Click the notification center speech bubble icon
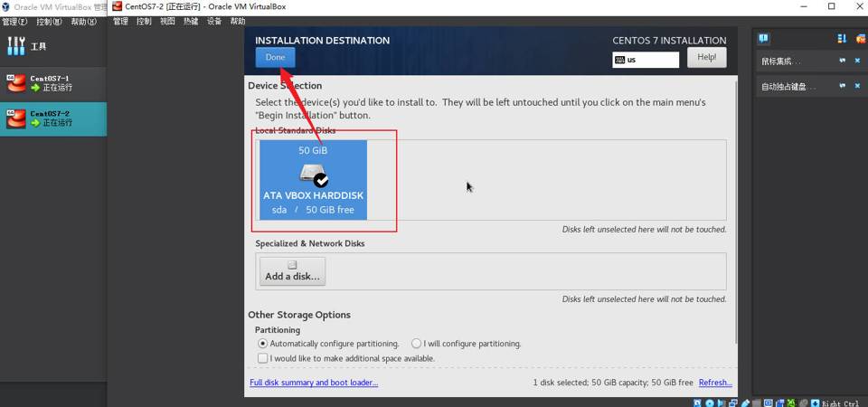The image size is (868, 407). click(x=764, y=39)
